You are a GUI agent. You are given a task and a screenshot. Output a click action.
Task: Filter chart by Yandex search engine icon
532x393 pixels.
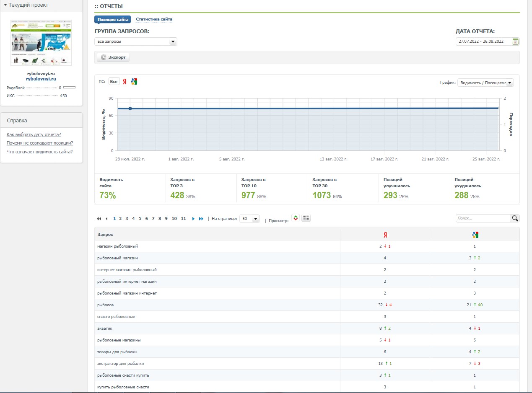tap(125, 82)
